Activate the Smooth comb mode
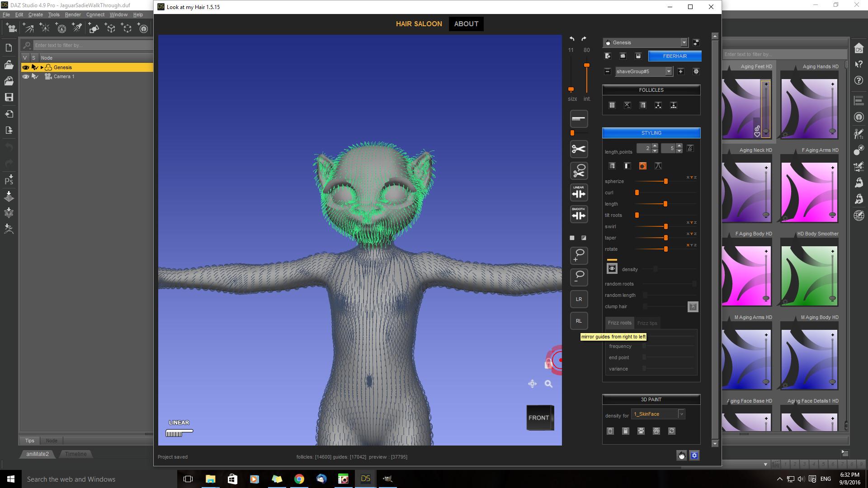This screenshot has width=868, height=488. pos(579,214)
